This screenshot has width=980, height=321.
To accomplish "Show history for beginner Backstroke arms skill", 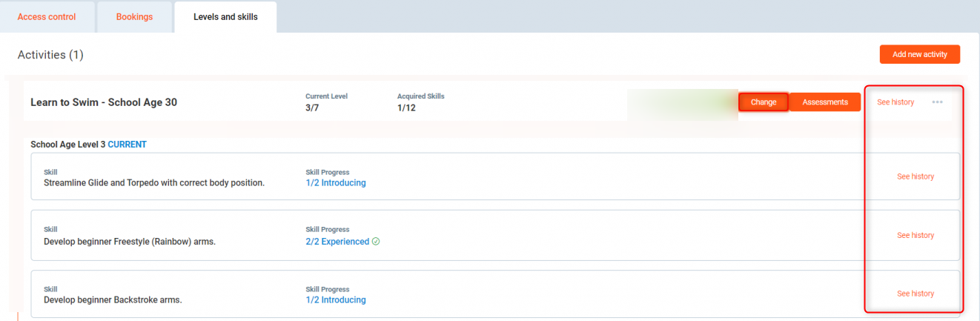I will [915, 294].
